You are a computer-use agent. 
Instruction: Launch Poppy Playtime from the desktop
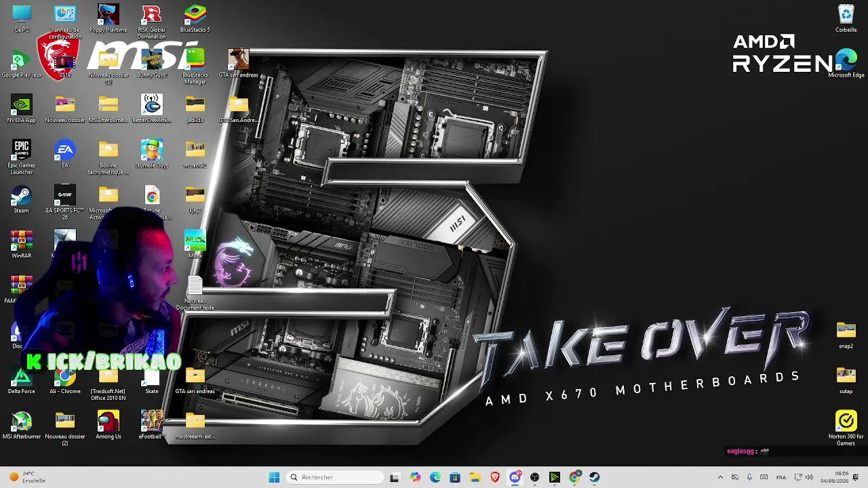[108, 19]
